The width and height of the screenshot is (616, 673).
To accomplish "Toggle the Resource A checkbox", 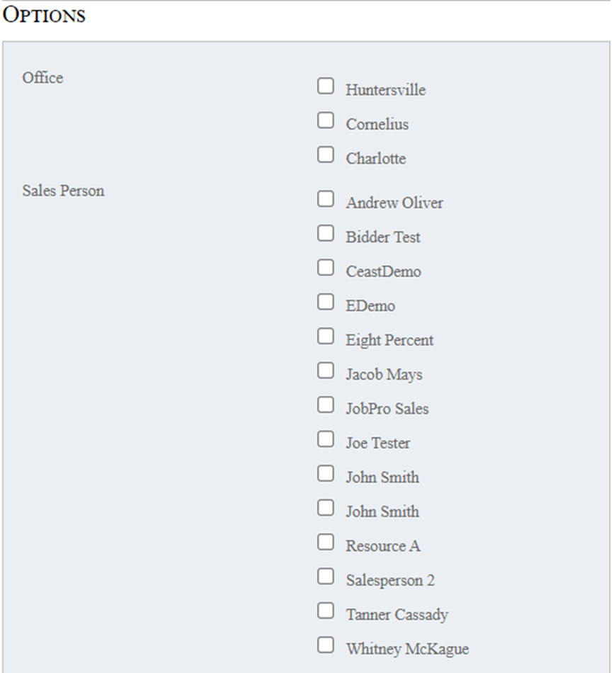I will (x=325, y=542).
